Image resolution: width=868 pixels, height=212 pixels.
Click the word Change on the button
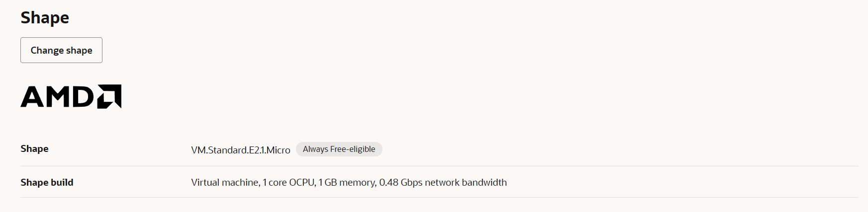pyautogui.click(x=47, y=50)
